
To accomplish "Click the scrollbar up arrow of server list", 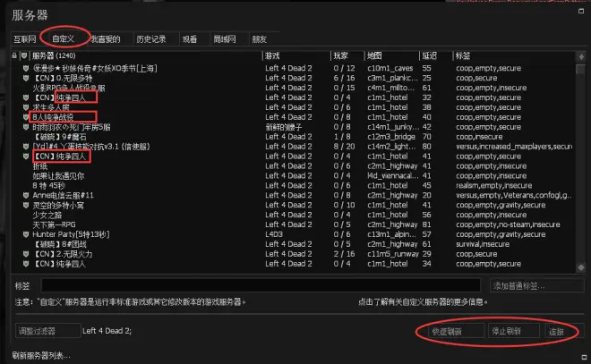I will (581, 56).
